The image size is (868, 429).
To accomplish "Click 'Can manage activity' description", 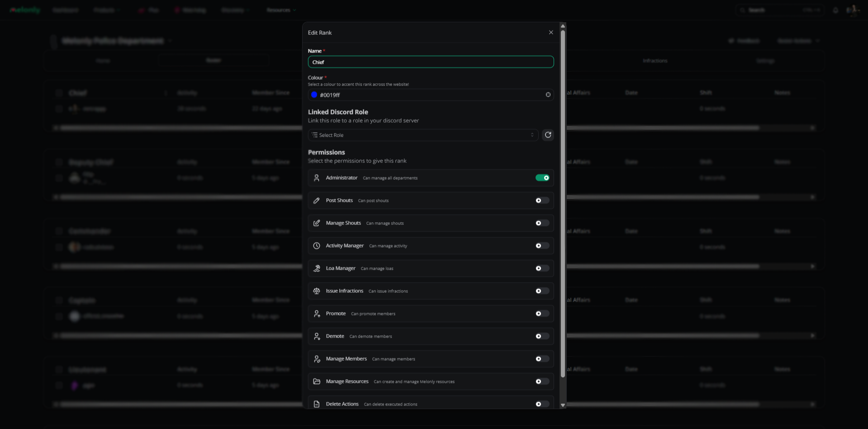I will pyautogui.click(x=388, y=246).
